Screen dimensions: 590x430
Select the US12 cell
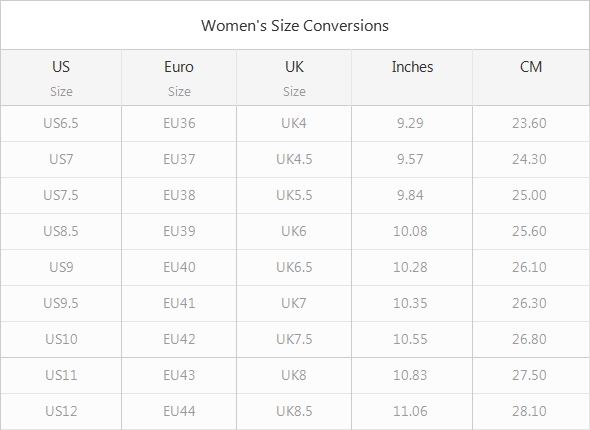coord(61,411)
